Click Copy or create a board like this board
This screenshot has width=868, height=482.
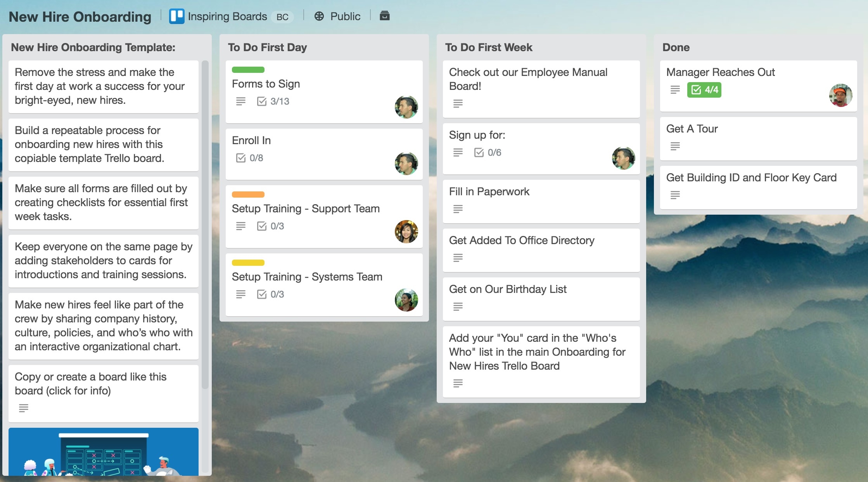pyautogui.click(x=91, y=384)
